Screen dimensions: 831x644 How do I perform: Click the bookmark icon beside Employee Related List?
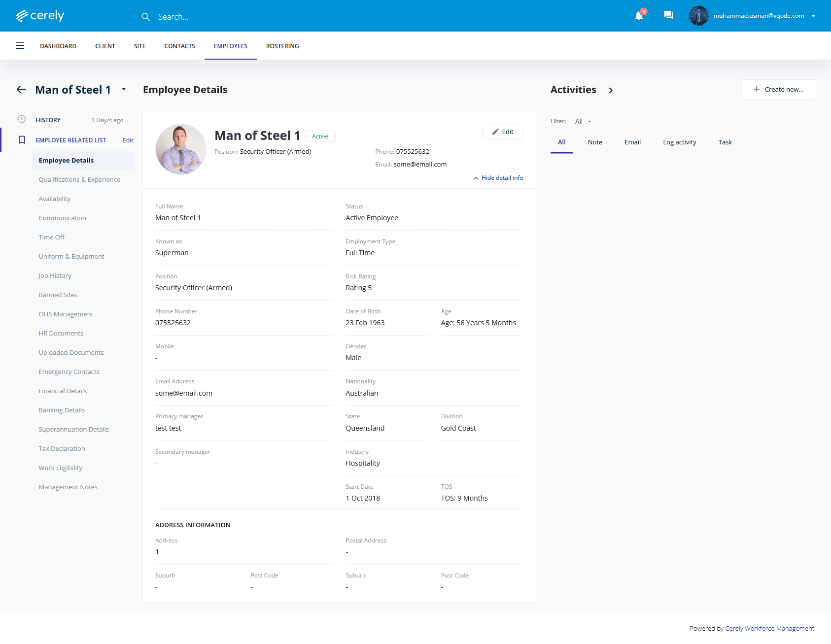22,140
